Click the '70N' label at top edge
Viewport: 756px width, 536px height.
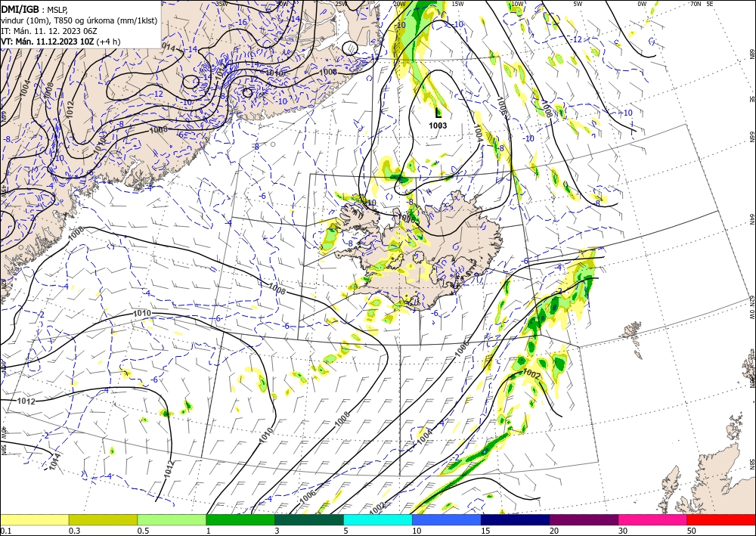click(696, 4)
